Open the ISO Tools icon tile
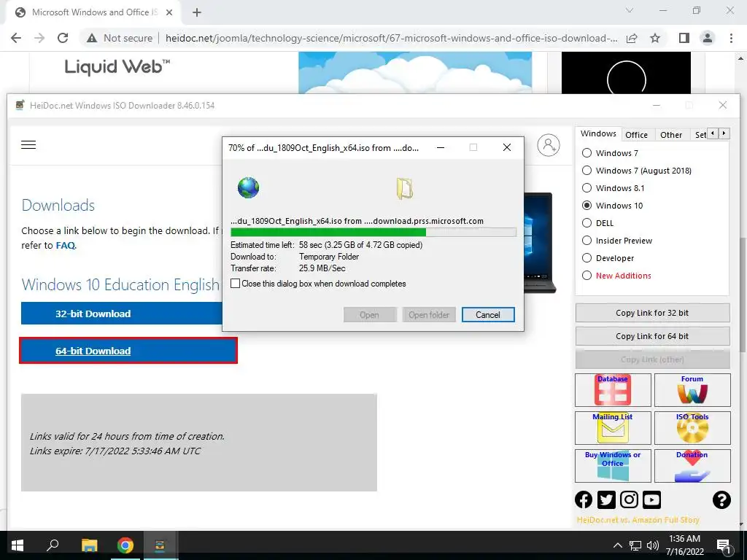Image resolution: width=747 pixels, height=560 pixels. pos(692,427)
